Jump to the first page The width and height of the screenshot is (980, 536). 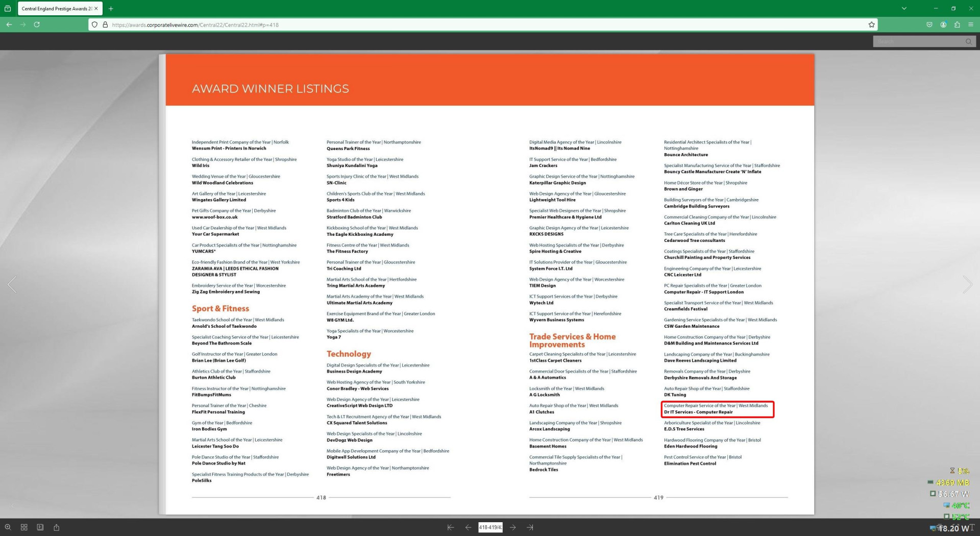coord(450,527)
